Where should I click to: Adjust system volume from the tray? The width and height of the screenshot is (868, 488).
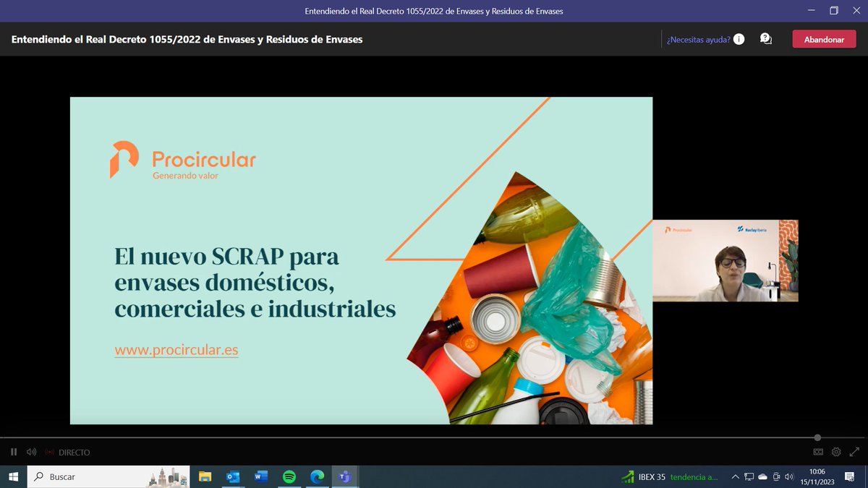(788, 476)
